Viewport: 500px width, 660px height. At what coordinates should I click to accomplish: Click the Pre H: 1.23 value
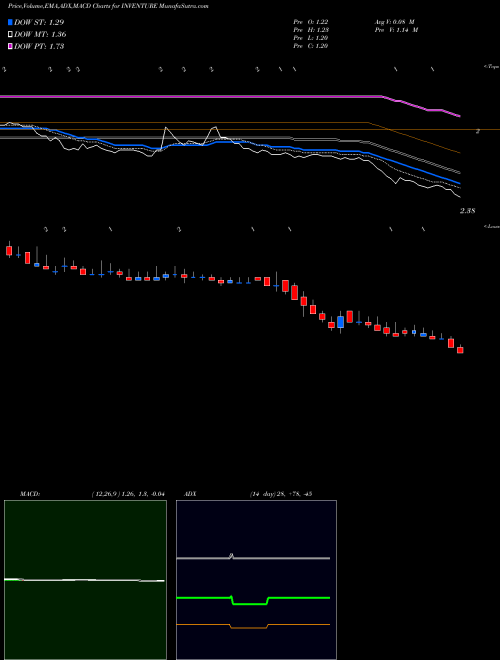click(x=311, y=30)
